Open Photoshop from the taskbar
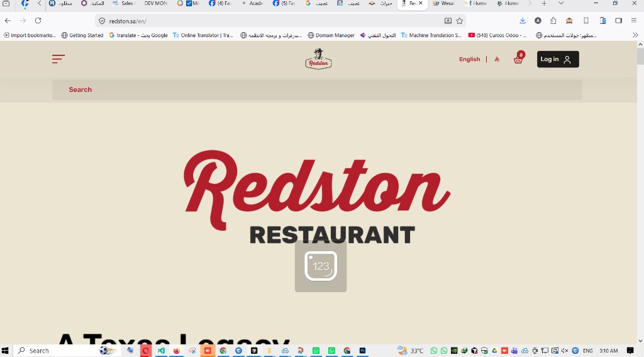The image size is (644, 357). pyautogui.click(x=363, y=351)
